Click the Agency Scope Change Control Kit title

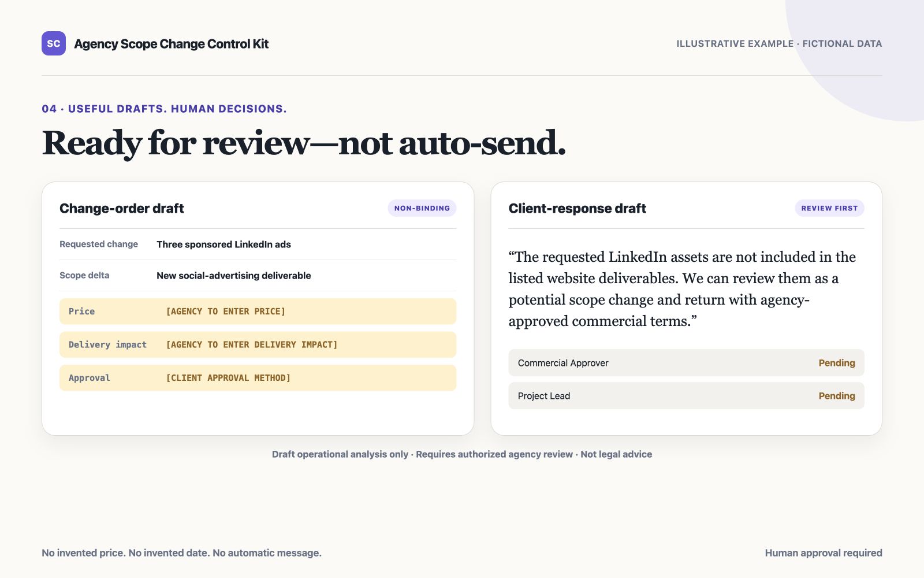click(171, 44)
